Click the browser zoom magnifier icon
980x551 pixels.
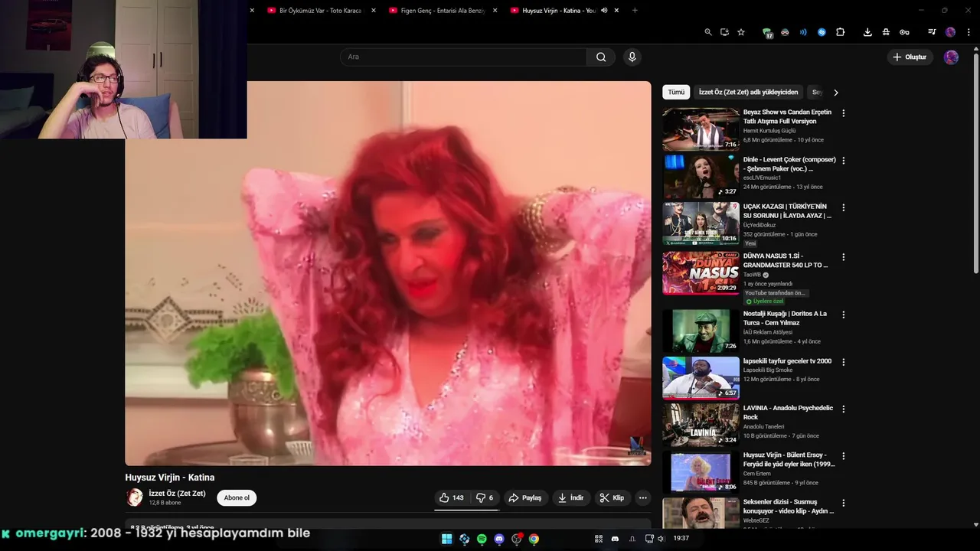click(708, 32)
